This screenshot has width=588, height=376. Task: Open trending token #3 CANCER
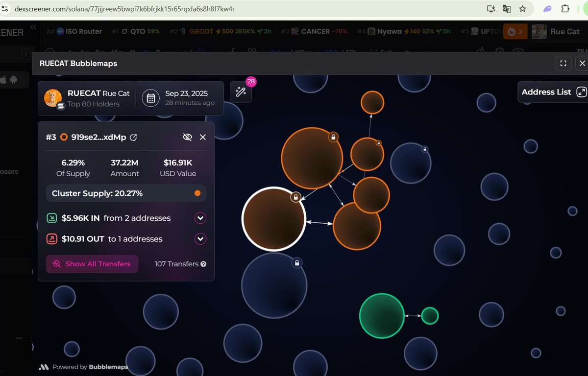point(314,31)
